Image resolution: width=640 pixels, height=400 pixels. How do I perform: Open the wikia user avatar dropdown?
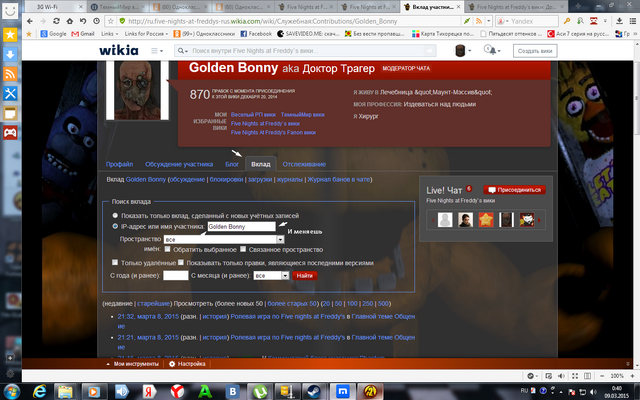pyautogui.click(x=463, y=50)
